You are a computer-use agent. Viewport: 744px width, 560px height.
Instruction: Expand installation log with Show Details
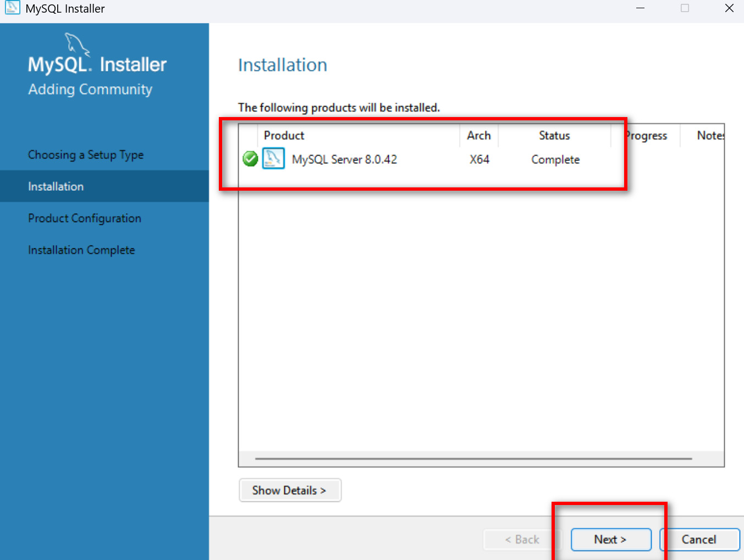[290, 490]
